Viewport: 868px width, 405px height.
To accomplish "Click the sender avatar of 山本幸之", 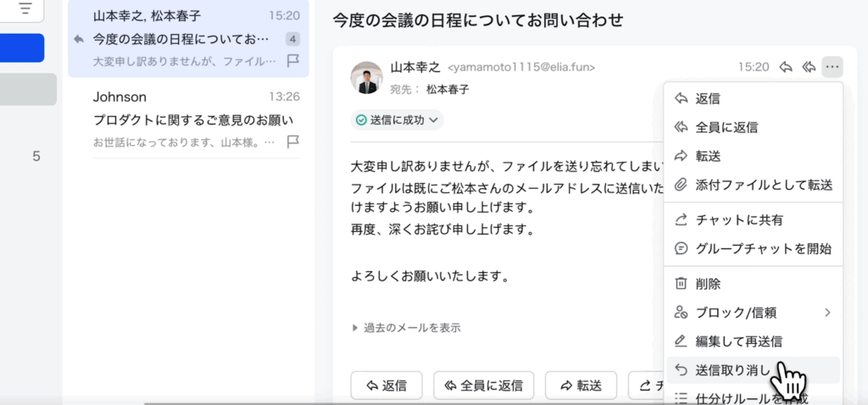I will (x=367, y=77).
